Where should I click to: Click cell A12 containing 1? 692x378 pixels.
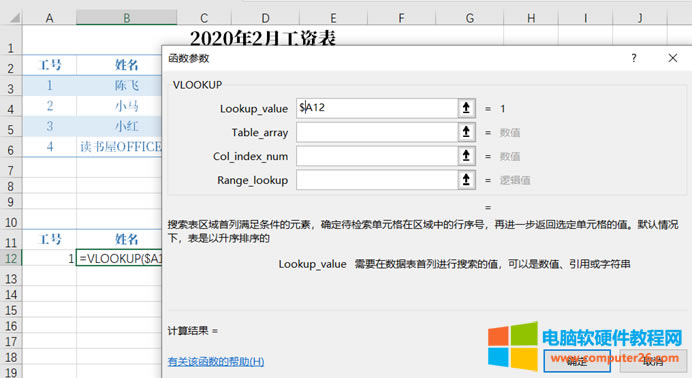pyautogui.click(x=49, y=258)
